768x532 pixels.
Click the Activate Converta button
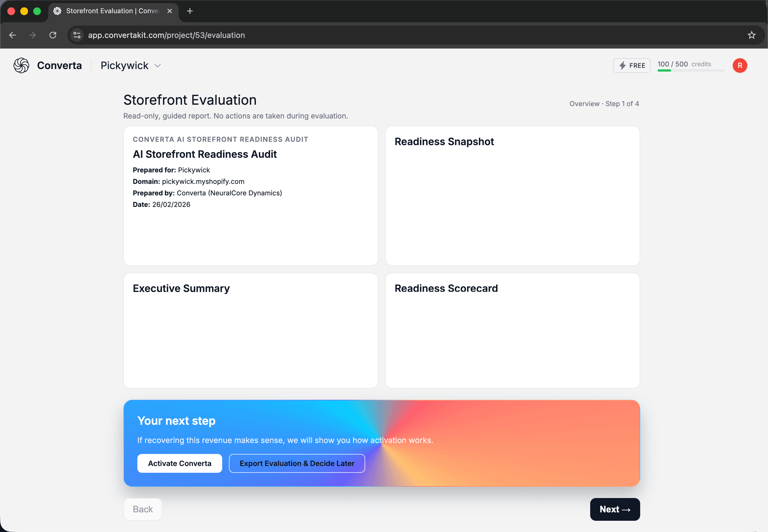point(179,463)
